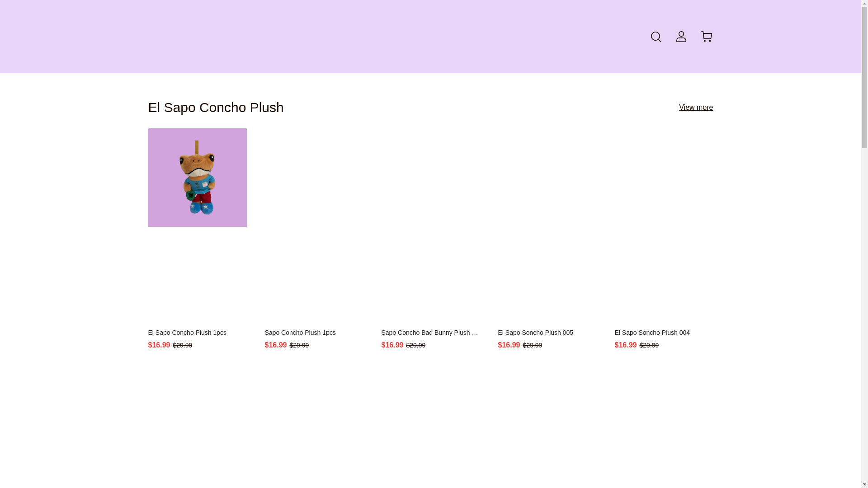Open Sapo Concho Bad Bunny Plush product
868x488 pixels.
coord(429,333)
